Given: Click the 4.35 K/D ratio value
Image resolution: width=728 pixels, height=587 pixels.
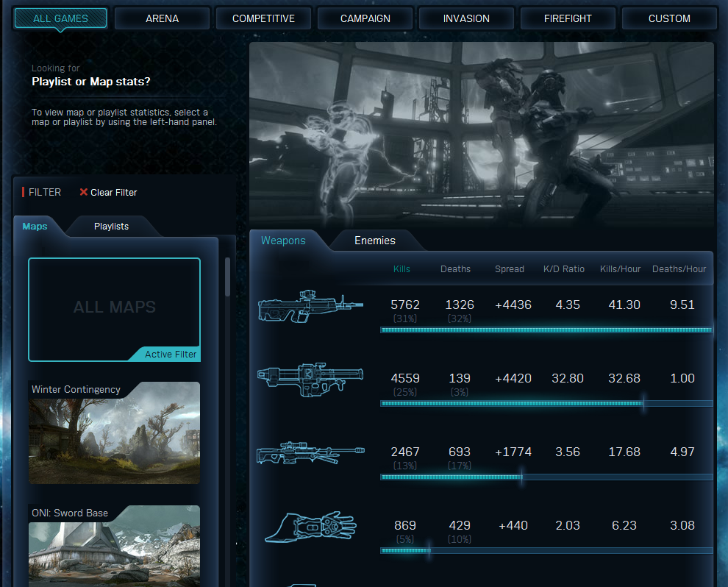Looking at the screenshot, I should (568, 305).
